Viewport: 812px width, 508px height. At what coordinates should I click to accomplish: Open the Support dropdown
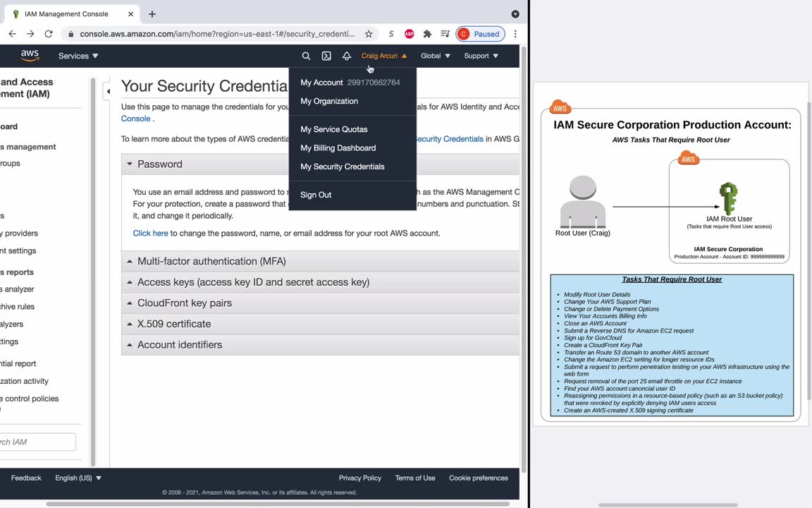coord(481,56)
